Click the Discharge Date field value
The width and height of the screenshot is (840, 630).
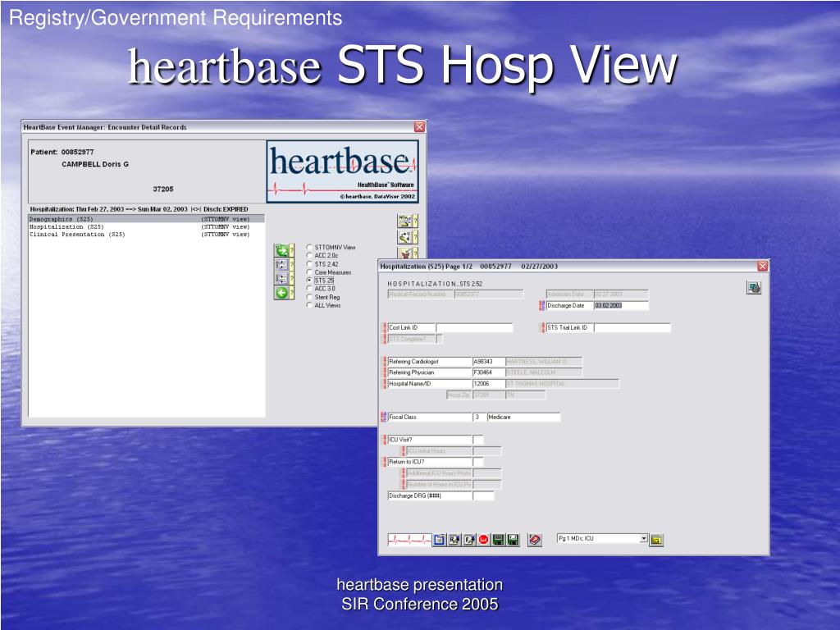621,305
